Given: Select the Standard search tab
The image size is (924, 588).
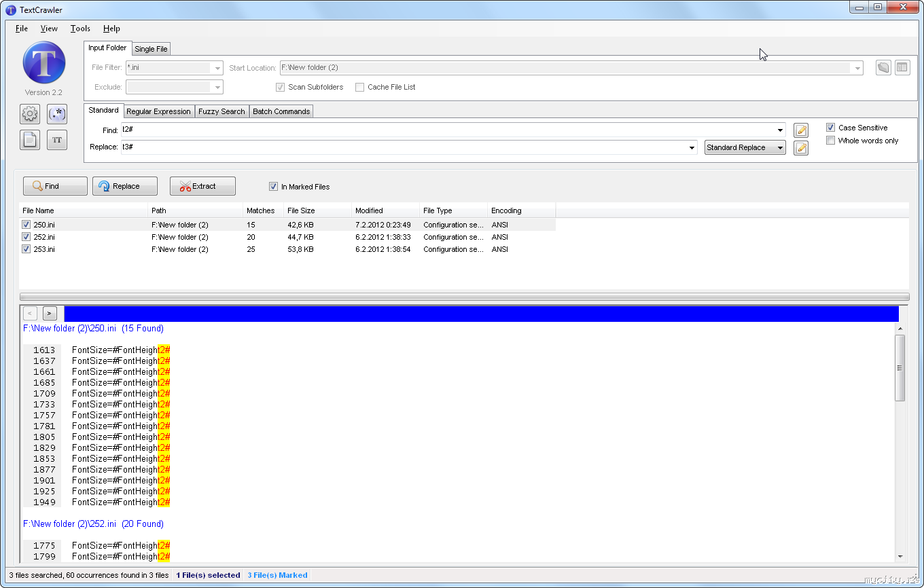Looking at the screenshot, I should tap(103, 111).
